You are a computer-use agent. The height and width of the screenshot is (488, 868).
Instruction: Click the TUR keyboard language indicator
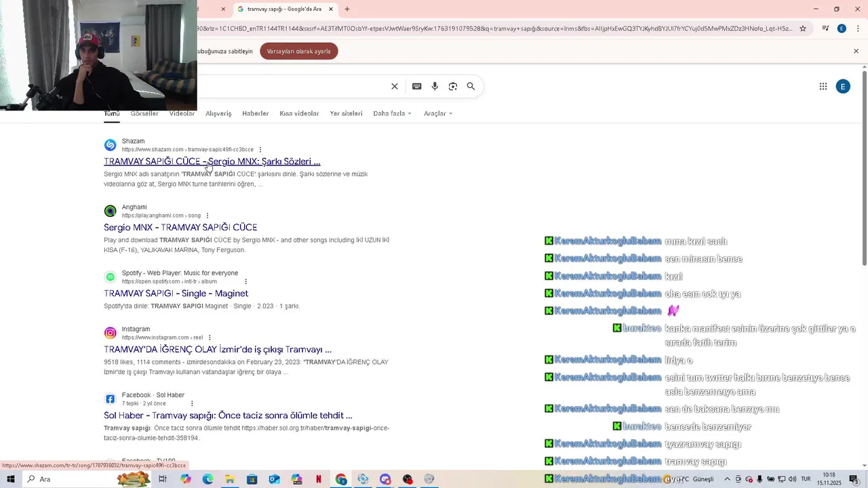tap(806, 479)
